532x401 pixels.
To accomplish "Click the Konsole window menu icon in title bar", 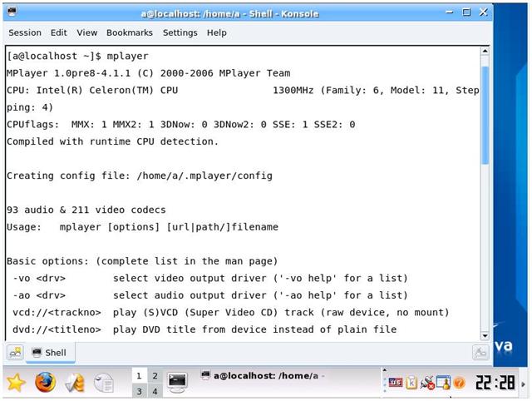I will pos(12,12).
